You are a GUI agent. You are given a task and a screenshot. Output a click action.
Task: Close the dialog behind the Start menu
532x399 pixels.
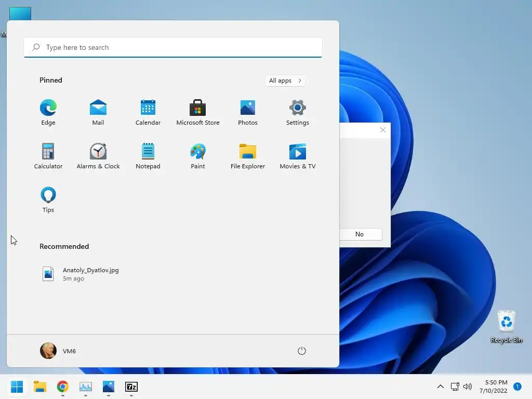[x=383, y=130]
